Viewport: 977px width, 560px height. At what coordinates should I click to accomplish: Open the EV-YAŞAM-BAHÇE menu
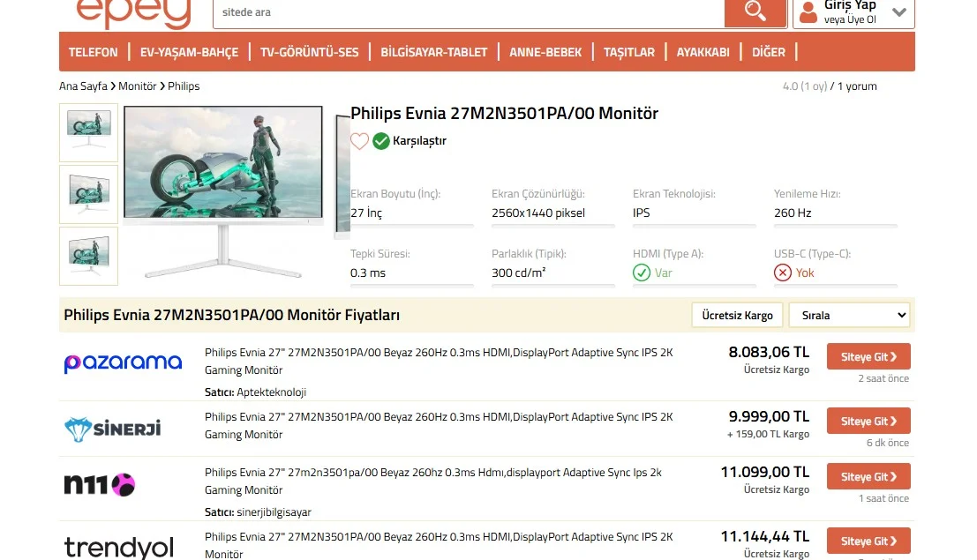[x=189, y=52]
